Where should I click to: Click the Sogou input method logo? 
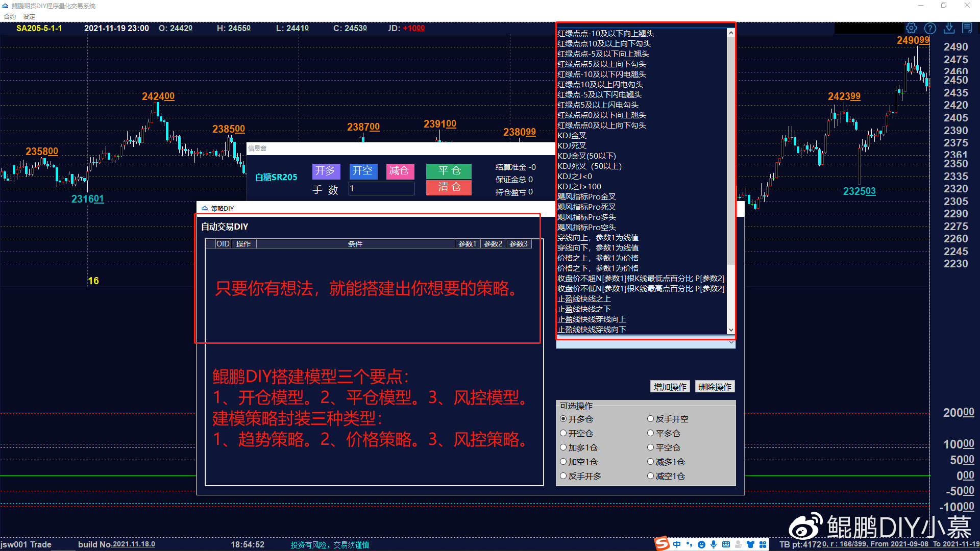(x=662, y=544)
